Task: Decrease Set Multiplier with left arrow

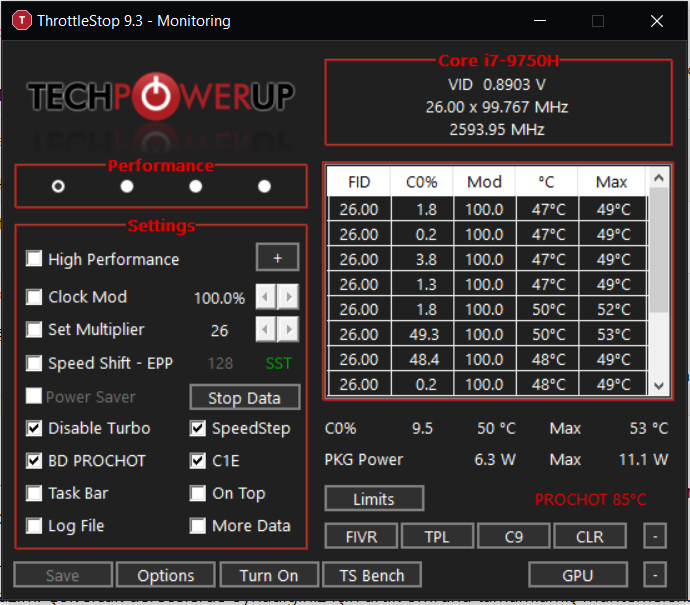Action: (x=266, y=329)
